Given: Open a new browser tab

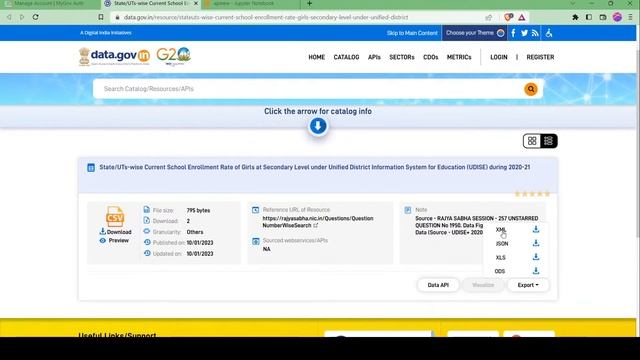Looking at the screenshot, I should coord(309,4).
